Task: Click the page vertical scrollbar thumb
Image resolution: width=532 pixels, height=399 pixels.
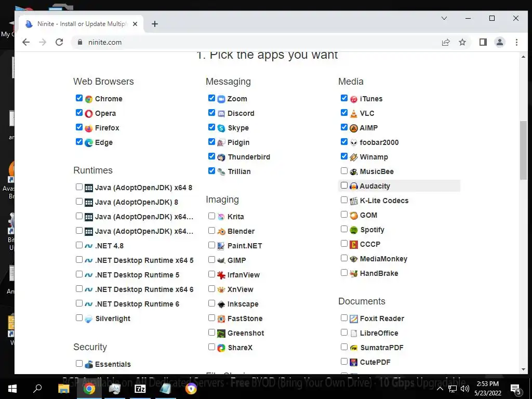Action: click(x=523, y=150)
